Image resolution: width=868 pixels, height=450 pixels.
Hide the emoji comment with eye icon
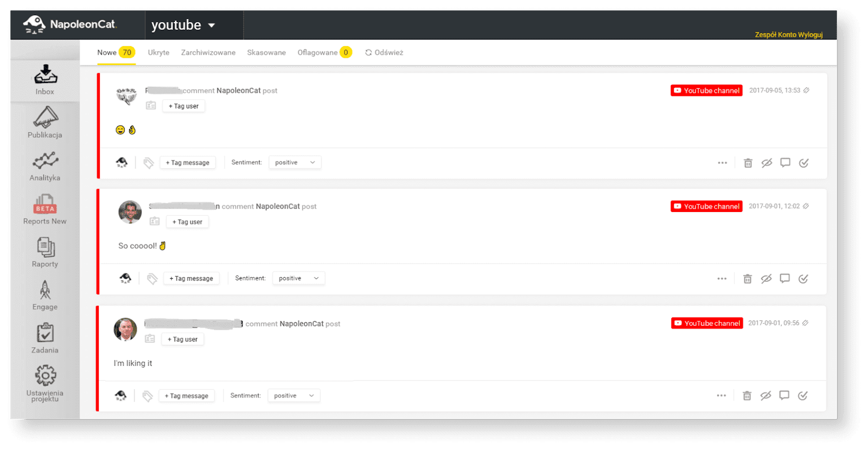[x=767, y=163]
